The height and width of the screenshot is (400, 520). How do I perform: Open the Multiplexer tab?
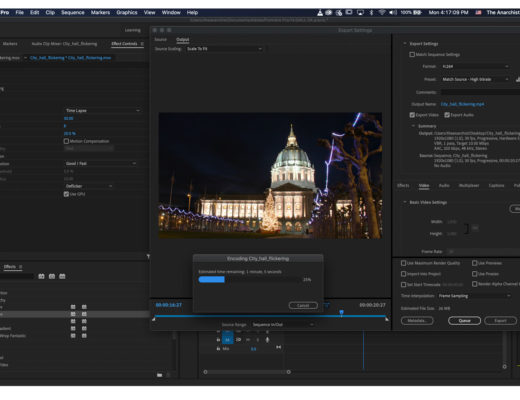click(x=469, y=185)
